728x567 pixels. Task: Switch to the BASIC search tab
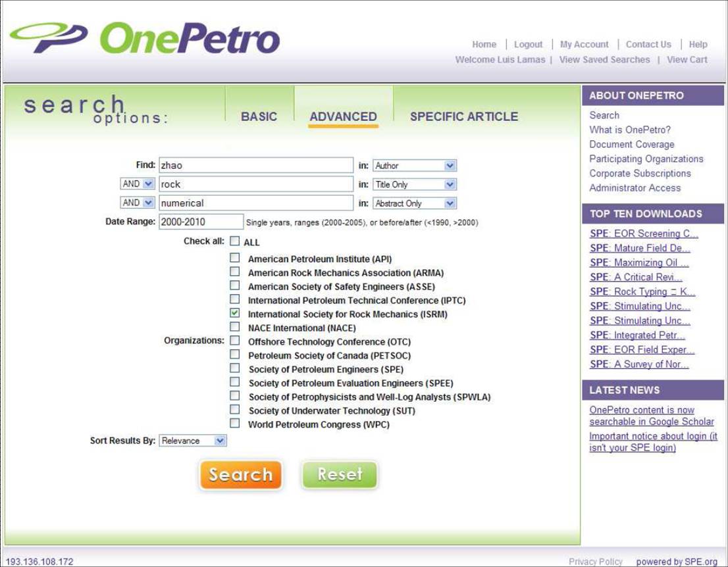point(259,116)
